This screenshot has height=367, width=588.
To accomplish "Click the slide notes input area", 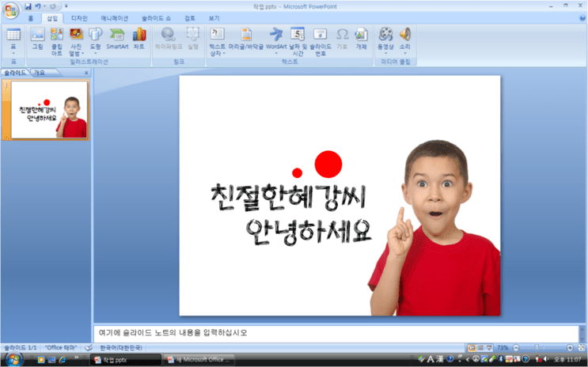I will [x=336, y=333].
